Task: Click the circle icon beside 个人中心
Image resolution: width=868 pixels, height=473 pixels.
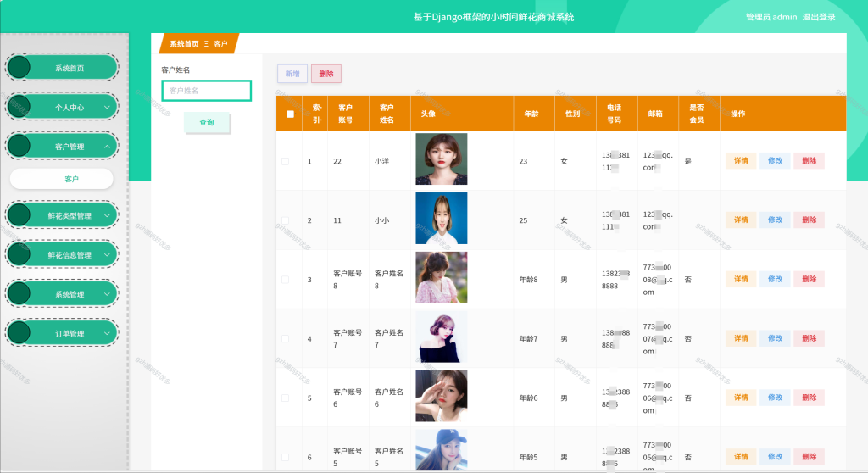Action: (19, 106)
